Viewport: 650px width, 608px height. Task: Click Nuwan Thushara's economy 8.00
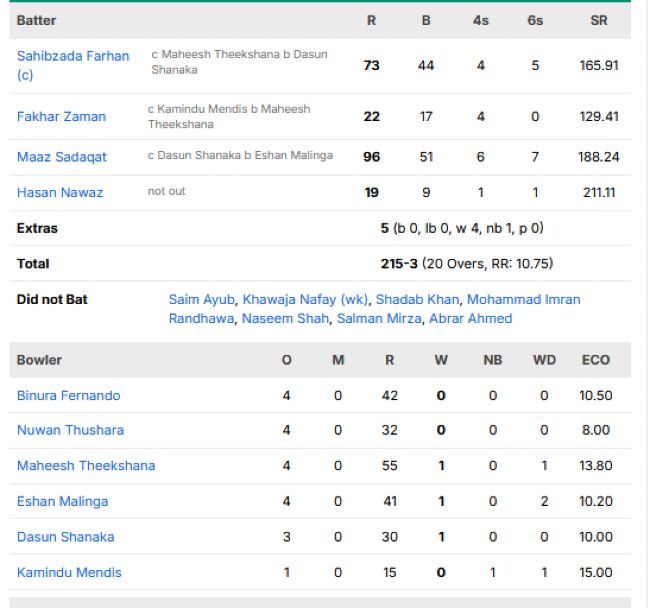[x=596, y=430]
